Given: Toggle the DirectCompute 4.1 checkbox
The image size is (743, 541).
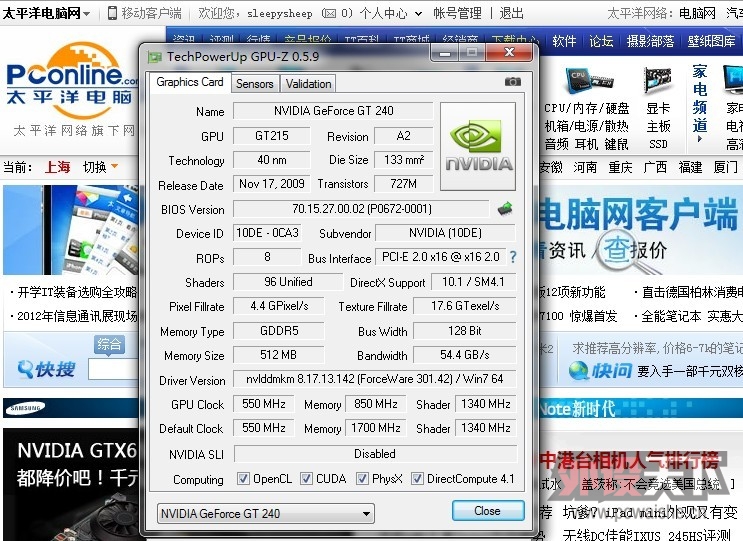Looking at the screenshot, I should (x=417, y=479).
